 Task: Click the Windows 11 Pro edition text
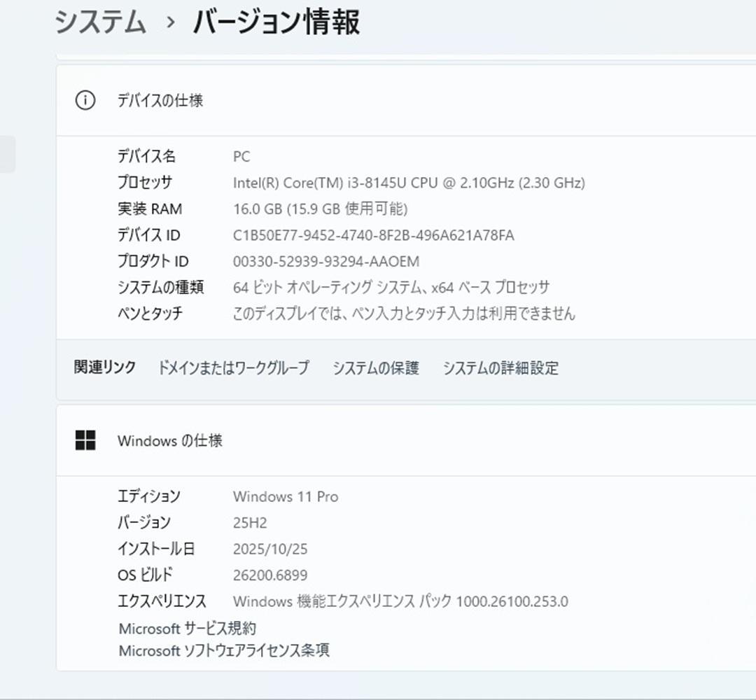(285, 497)
